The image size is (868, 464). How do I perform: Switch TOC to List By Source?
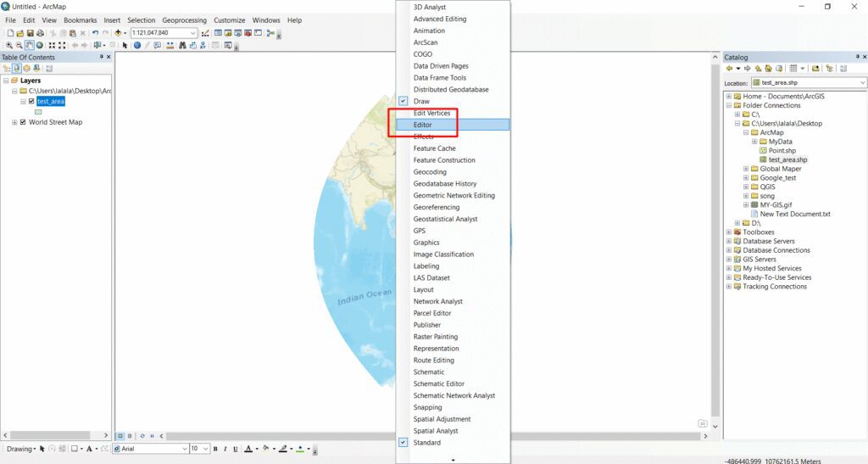coord(16,68)
